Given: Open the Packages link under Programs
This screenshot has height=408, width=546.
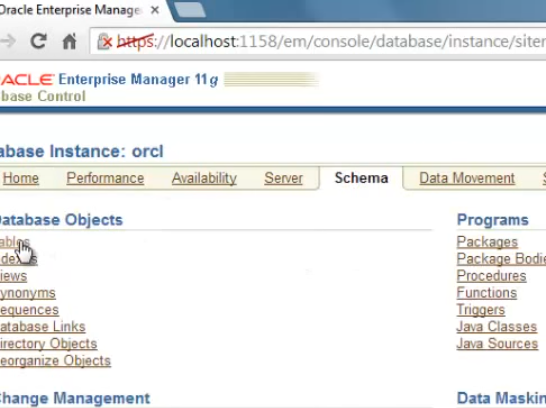Looking at the screenshot, I should click(487, 242).
